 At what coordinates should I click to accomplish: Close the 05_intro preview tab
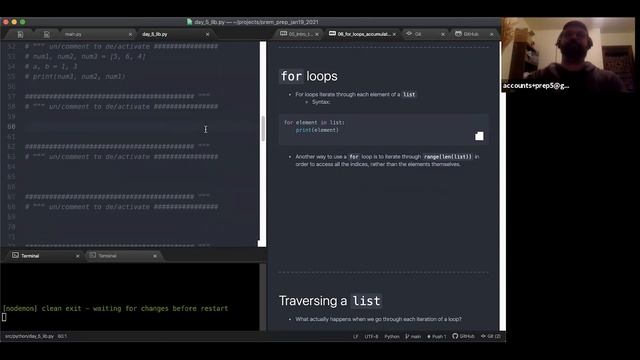pos(317,34)
